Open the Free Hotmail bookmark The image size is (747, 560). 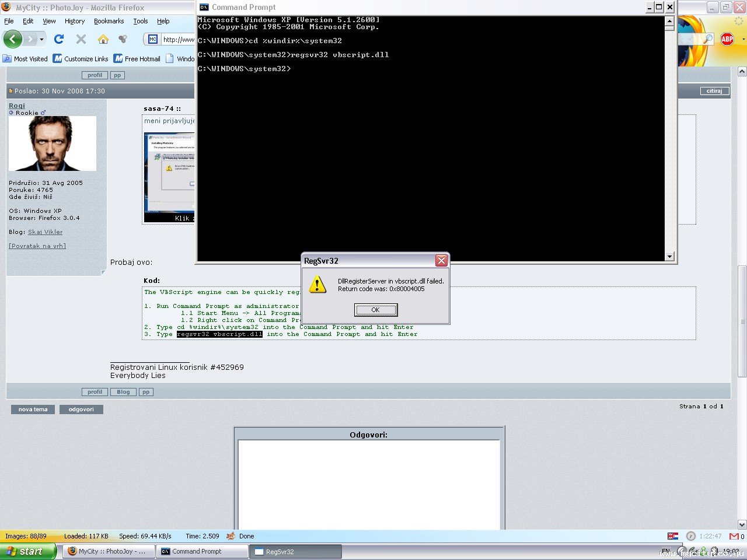point(137,59)
